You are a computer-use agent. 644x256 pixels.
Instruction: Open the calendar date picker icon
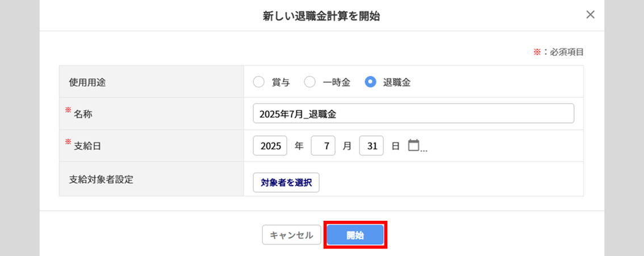pos(413,146)
